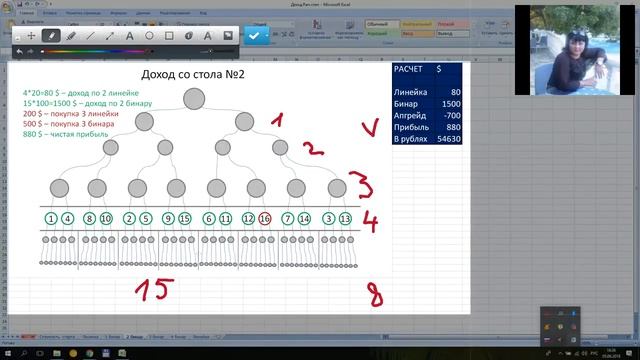Select the first text 'A' tool

(x=129, y=36)
